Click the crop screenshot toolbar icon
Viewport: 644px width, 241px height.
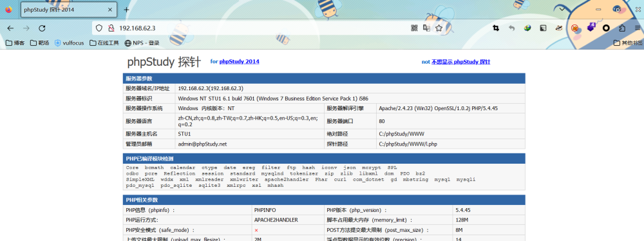pyautogui.click(x=496, y=28)
